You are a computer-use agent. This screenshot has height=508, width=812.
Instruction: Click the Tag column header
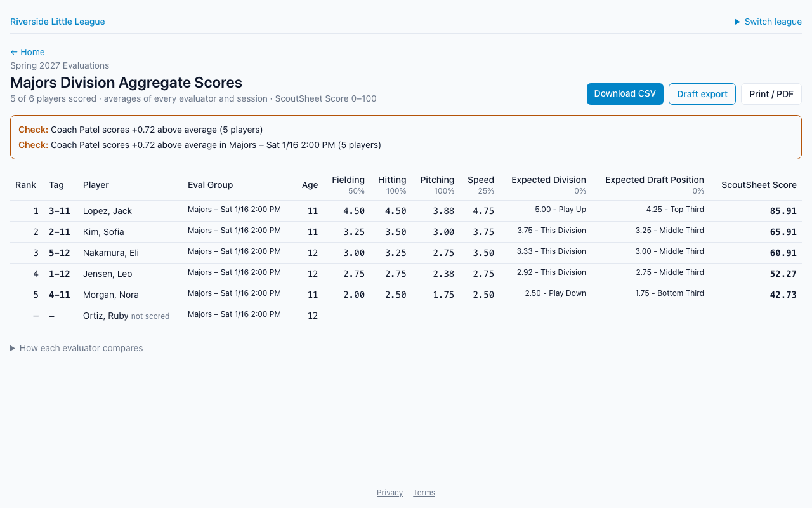click(x=56, y=185)
